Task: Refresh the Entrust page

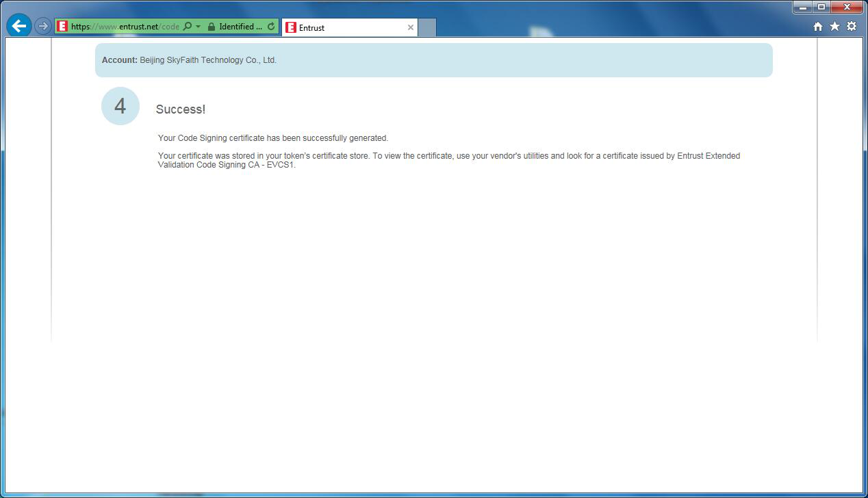Action: tap(271, 27)
